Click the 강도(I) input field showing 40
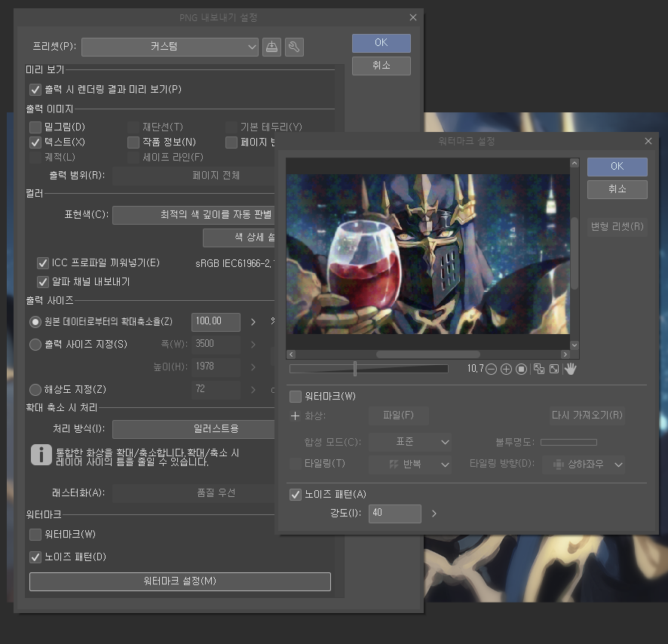Viewport: 668px width, 644px height. [395, 514]
